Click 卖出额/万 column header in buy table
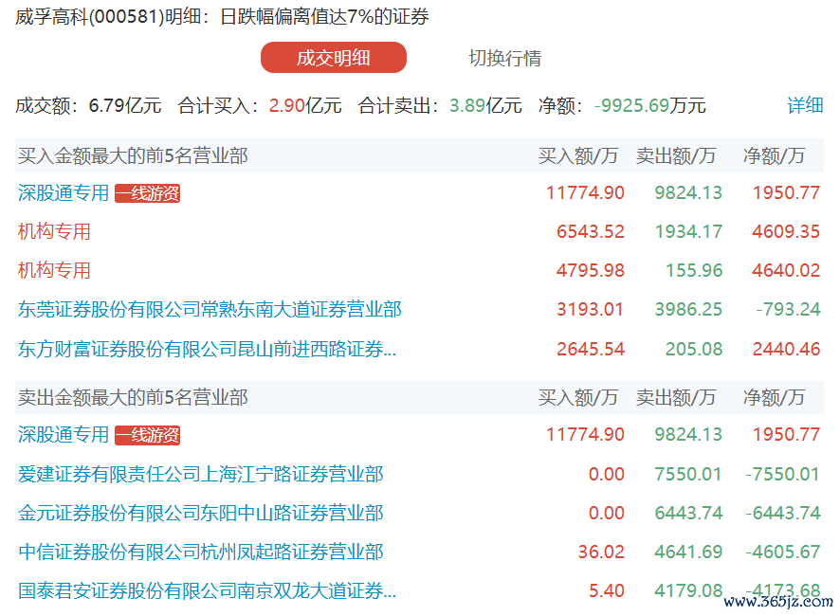The height and width of the screenshot is (616, 840). [x=676, y=155]
